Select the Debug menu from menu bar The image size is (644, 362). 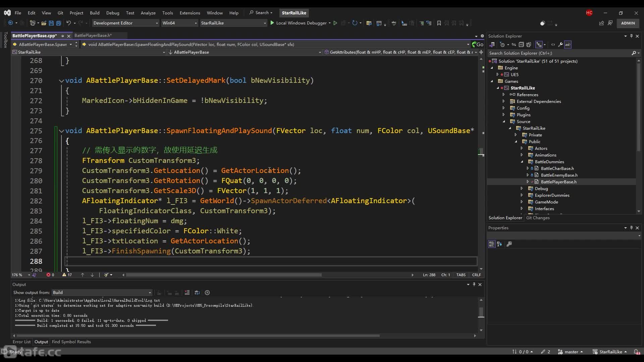pyautogui.click(x=112, y=12)
